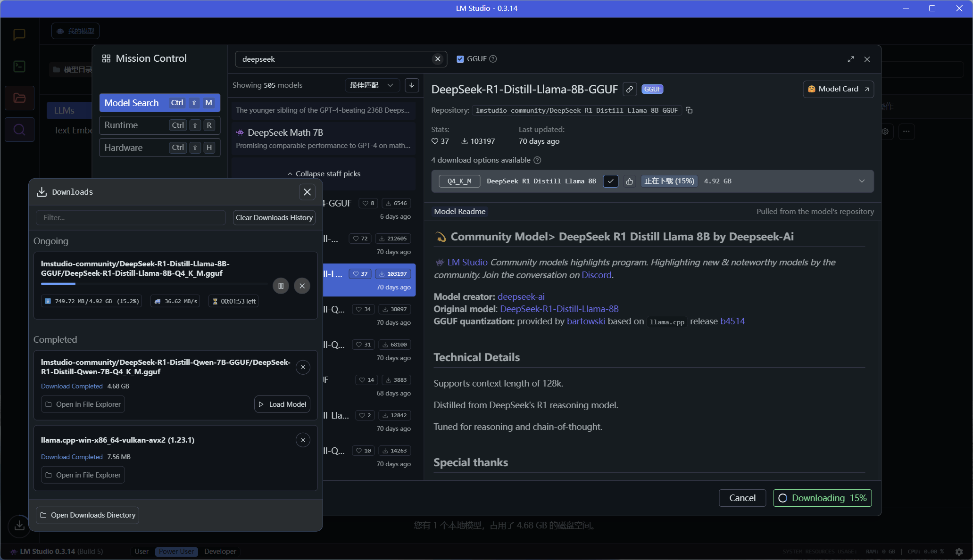Click Load Model for Qwen-7B
Screen dimensions: 973x560
point(283,404)
